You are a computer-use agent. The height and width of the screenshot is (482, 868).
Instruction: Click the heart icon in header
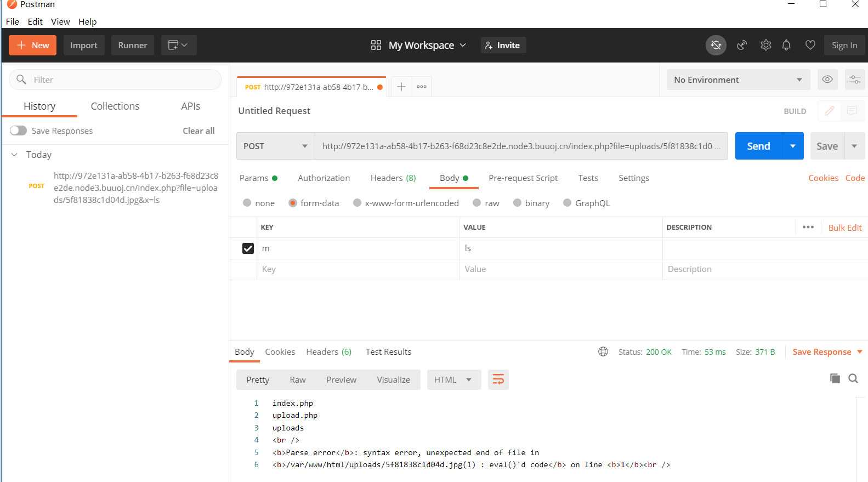click(810, 45)
